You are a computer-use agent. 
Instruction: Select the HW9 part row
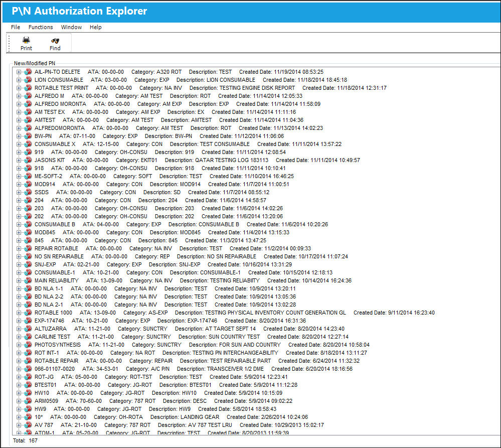(155, 409)
